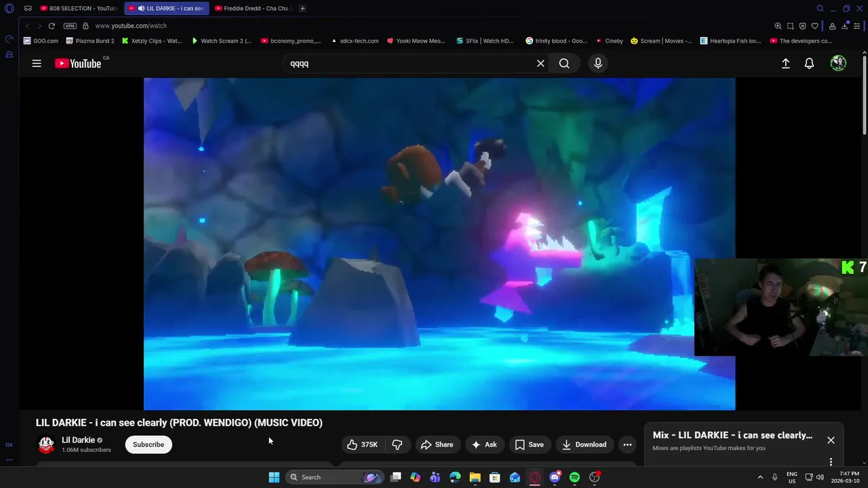This screenshot has height=488, width=868.
Task: Download the video
Action: 584,445
